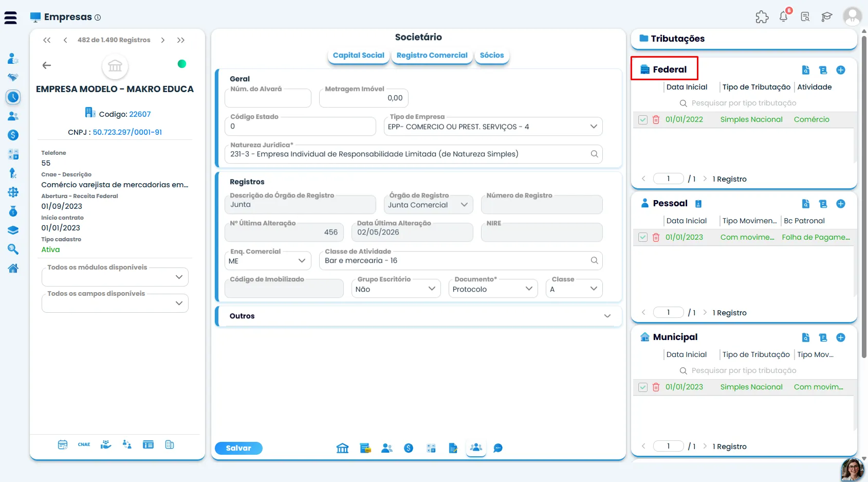Open the Grupo Escritório dropdown
868x482 pixels.
click(x=396, y=289)
